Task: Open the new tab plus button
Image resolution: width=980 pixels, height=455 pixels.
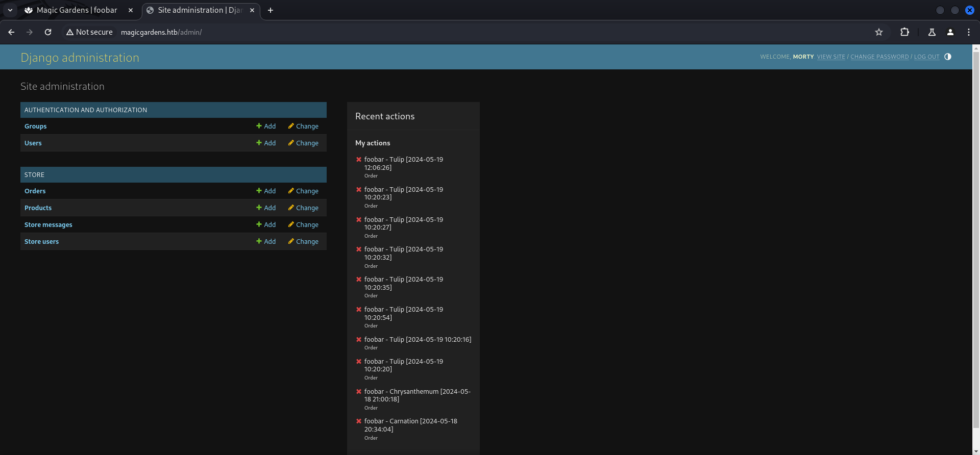Action: (271, 10)
